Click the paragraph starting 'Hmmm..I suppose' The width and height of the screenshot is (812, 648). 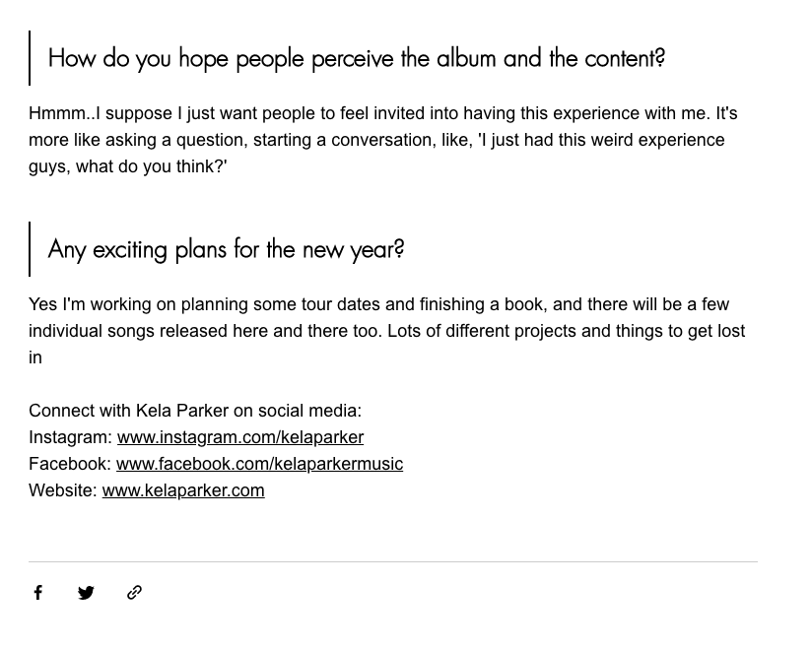click(x=382, y=140)
